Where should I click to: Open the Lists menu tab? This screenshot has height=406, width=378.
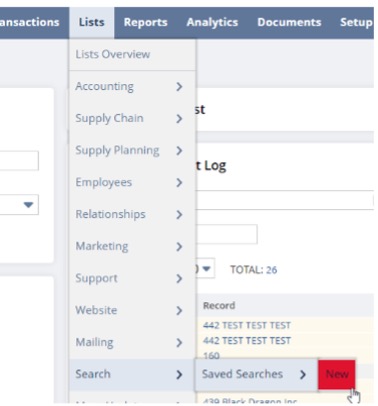pyautogui.click(x=92, y=23)
